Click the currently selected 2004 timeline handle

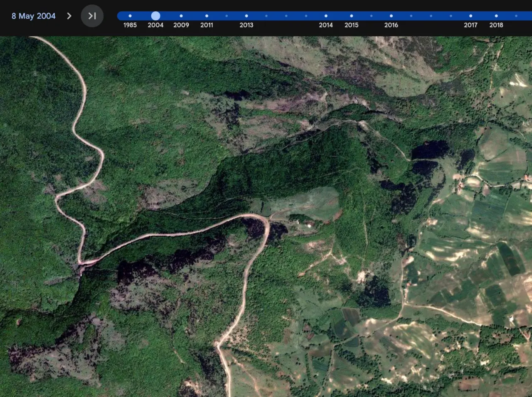pos(155,16)
